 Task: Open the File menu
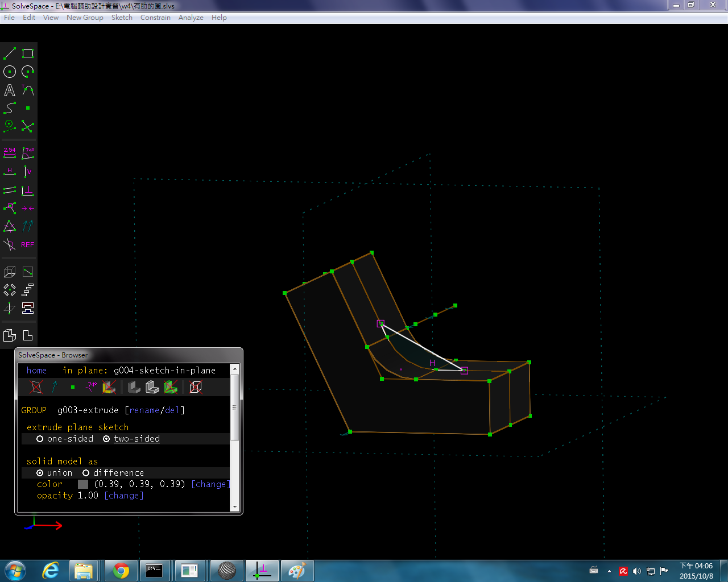click(x=9, y=18)
